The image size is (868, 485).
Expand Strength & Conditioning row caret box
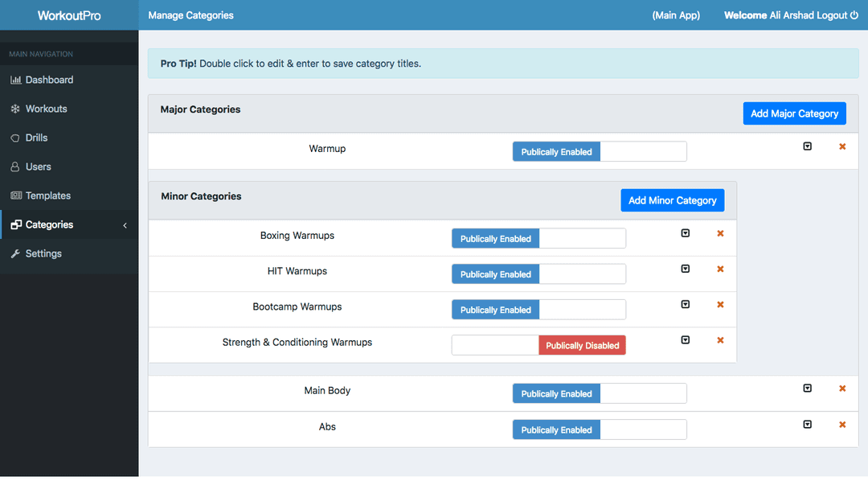(686, 339)
